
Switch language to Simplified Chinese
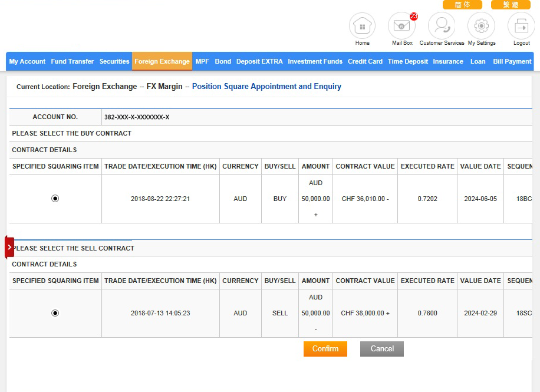[x=462, y=5]
